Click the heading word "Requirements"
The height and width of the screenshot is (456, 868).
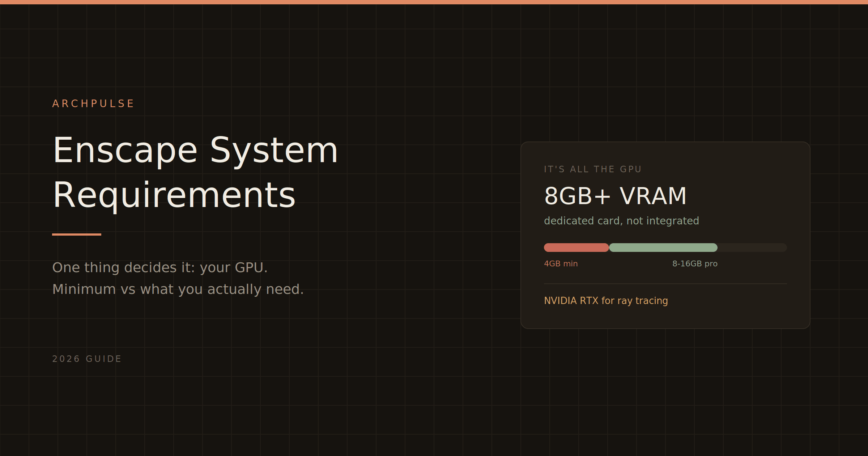174,195
